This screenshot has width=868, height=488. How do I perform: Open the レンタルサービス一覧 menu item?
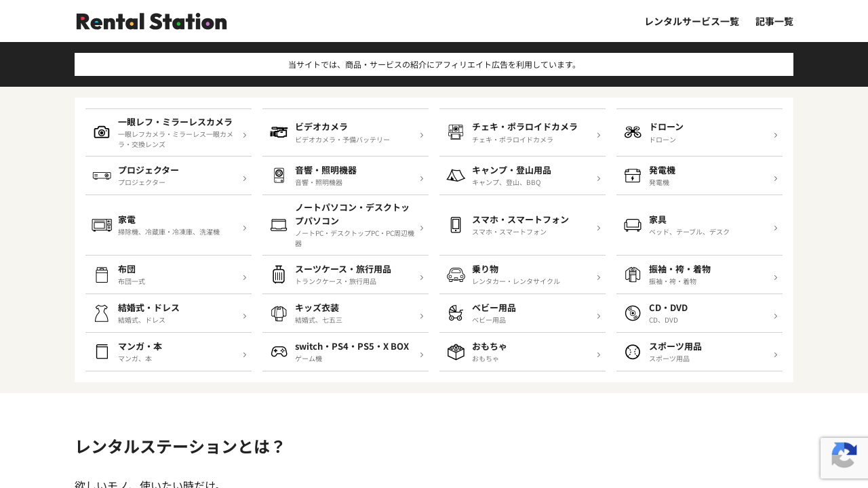pos(692,22)
